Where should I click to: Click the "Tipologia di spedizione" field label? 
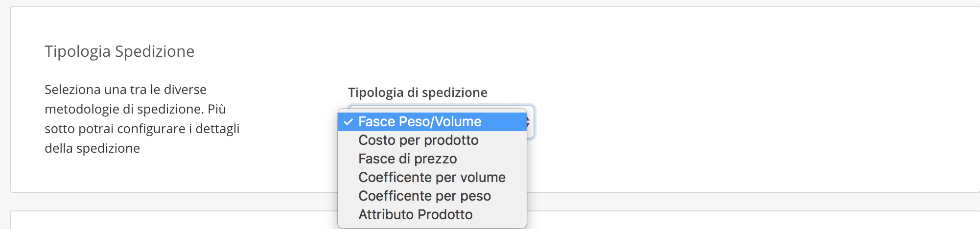(418, 92)
